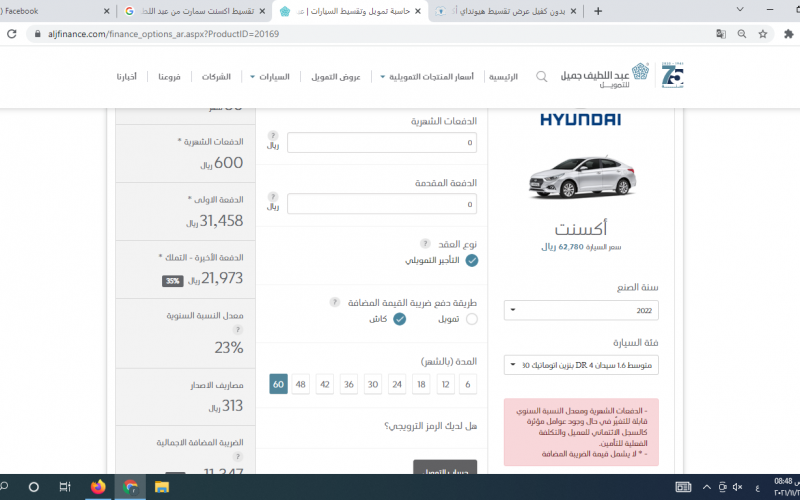This screenshot has width=800, height=500.
Task: Click the Cortana circle icon in taskbar
Action: (34, 487)
